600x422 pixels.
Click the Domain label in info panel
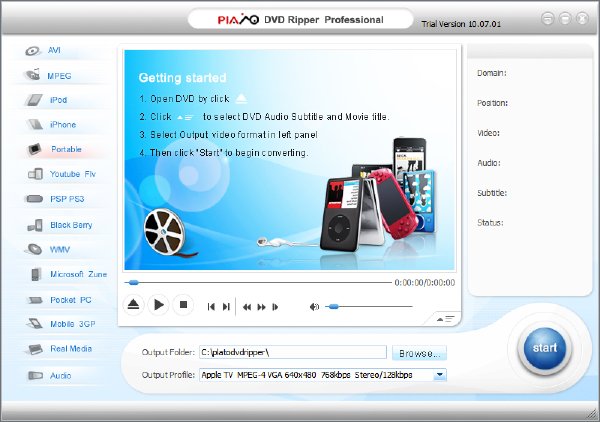pyautogui.click(x=492, y=73)
